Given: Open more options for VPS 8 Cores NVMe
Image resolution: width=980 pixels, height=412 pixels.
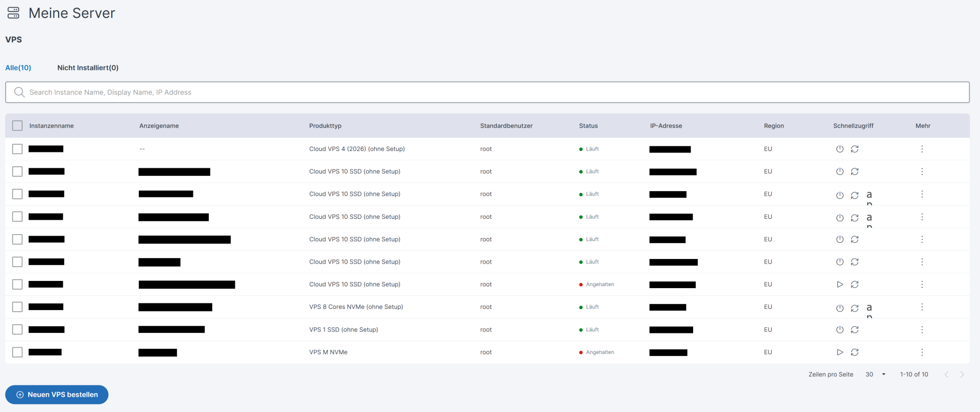Looking at the screenshot, I should (x=922, y=307).
